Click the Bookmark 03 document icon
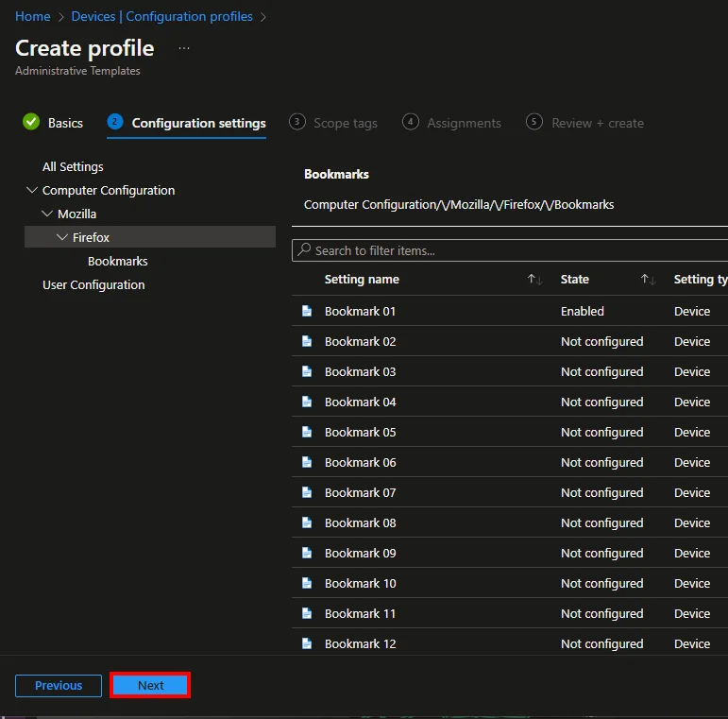Screen dimensions: 728x719 [307, 371]
